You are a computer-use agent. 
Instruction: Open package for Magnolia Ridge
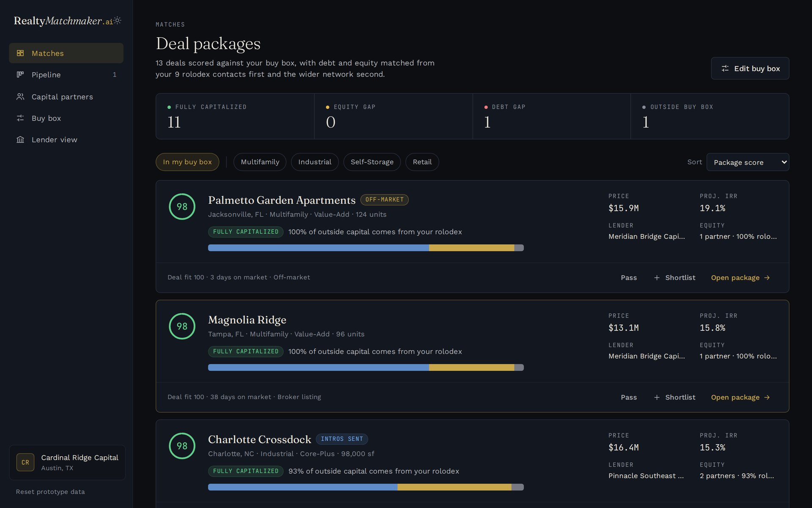[741, 398]
